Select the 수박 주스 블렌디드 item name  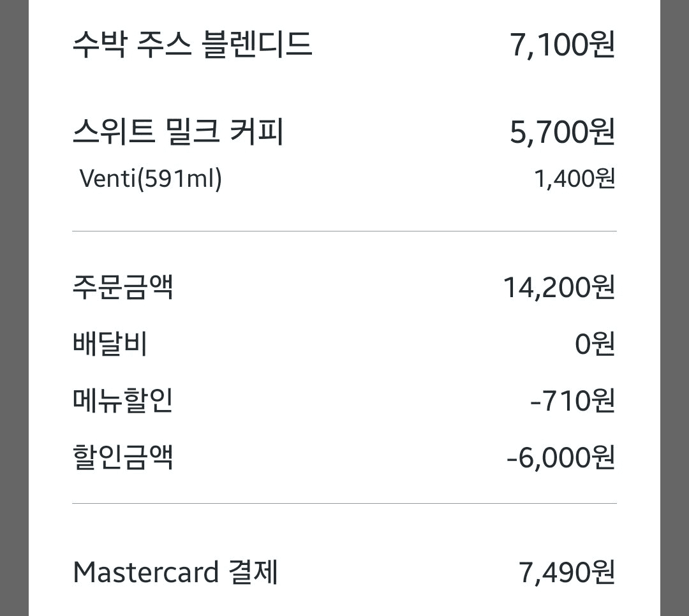192,45
